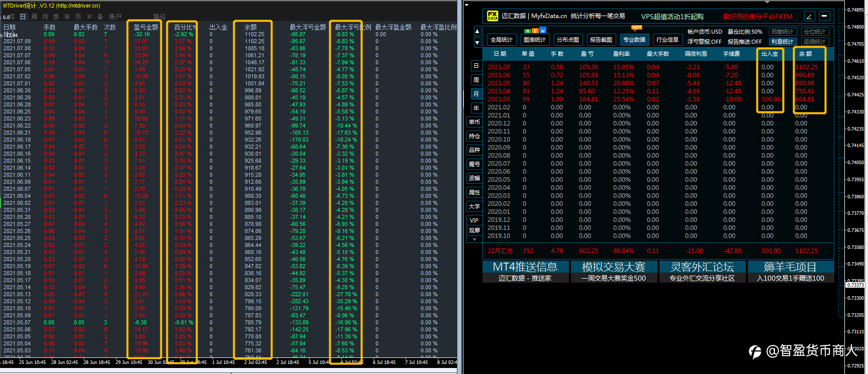This screenshot has height=374, width=868.
Task: Click the 盈利率 column header
Action: 621,54
